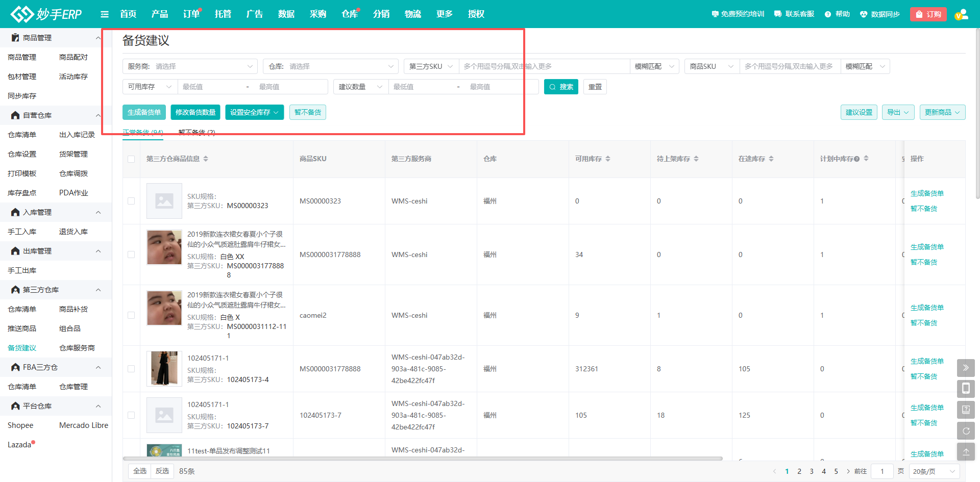Switch to the 暂不备货 tab
980x482 pixels.
coord(197,133)
